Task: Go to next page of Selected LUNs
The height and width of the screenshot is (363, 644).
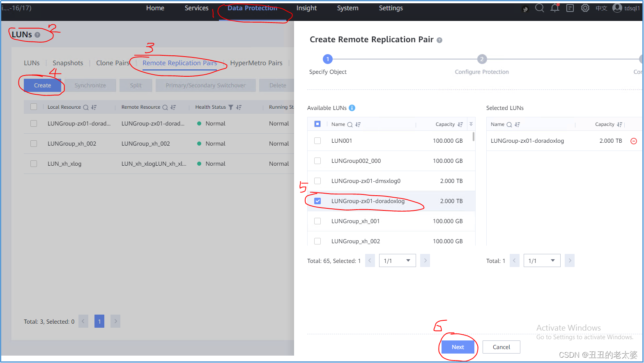Action: coord(570,260)
